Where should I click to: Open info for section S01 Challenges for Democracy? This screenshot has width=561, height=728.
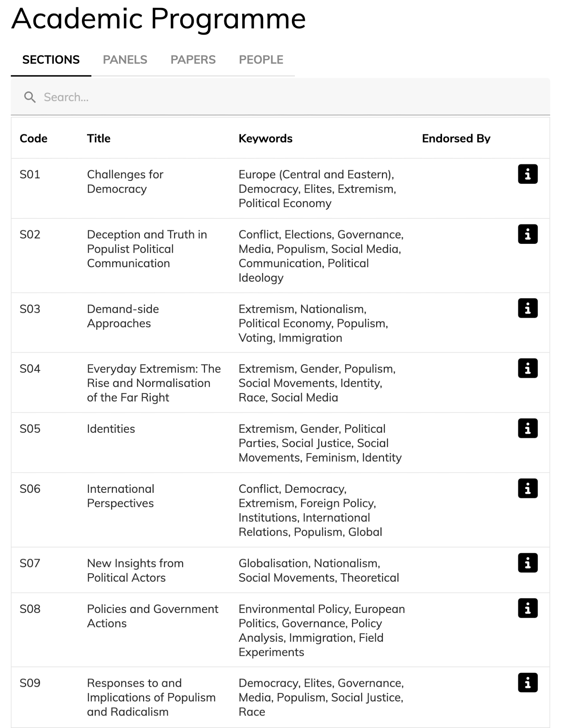click(528, 174)
